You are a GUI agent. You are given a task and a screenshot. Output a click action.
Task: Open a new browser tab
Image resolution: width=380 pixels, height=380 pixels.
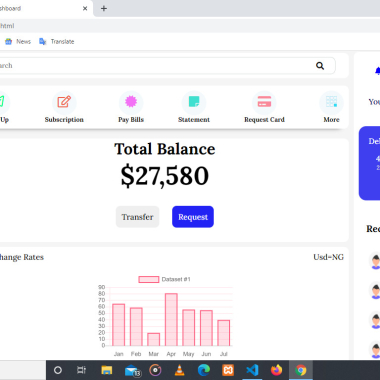tap(104, 9)
